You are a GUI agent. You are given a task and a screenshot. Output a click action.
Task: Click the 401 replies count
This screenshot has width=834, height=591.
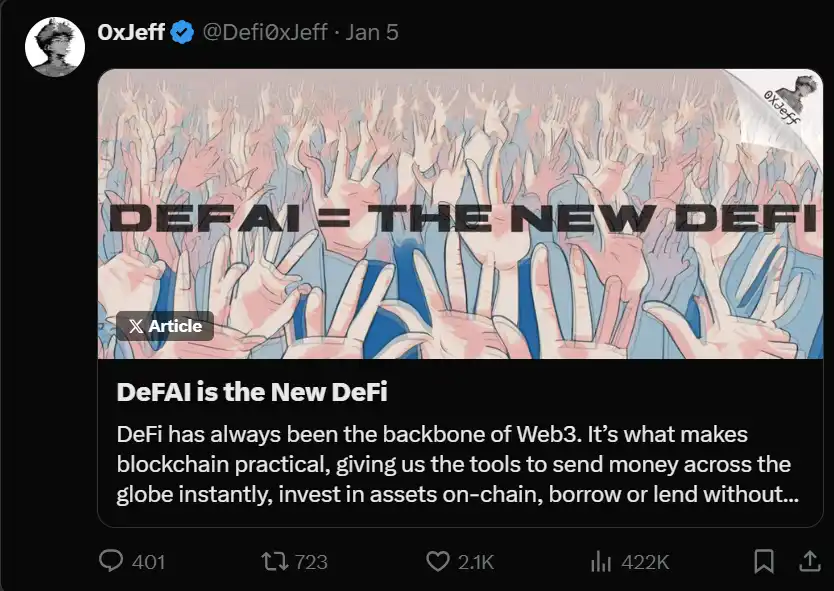click(148, 562)
